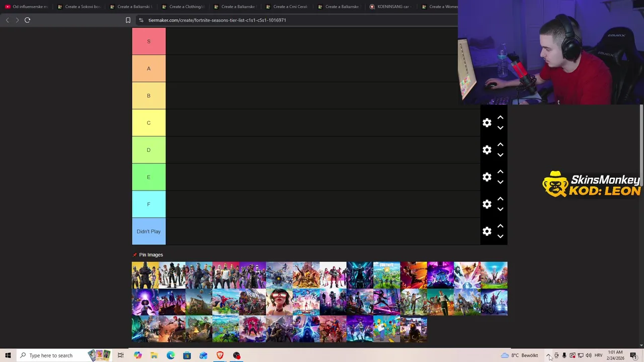Move tier E row up
The height and width of the screenshot is (362, 644).
(x=500, y=171)
